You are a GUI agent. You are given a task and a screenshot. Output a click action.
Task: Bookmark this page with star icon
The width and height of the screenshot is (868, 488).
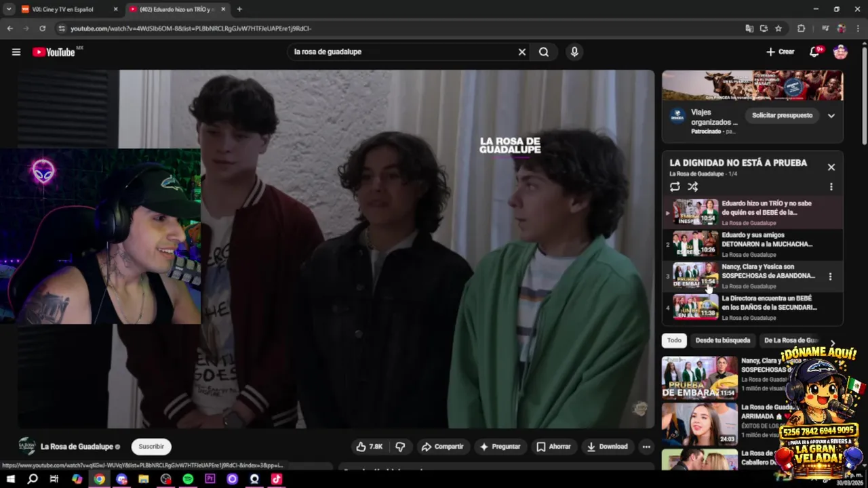(x=778, y=28)
